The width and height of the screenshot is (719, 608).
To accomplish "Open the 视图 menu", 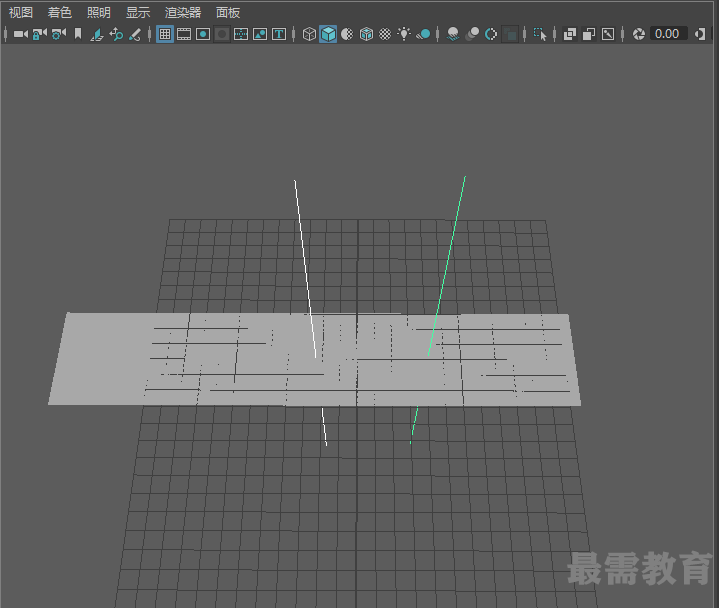I will (21, 12).
